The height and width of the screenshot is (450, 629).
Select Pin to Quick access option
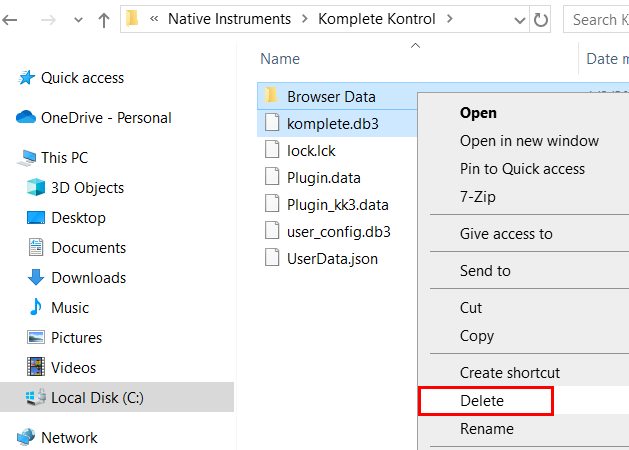(x=522, y=169)
